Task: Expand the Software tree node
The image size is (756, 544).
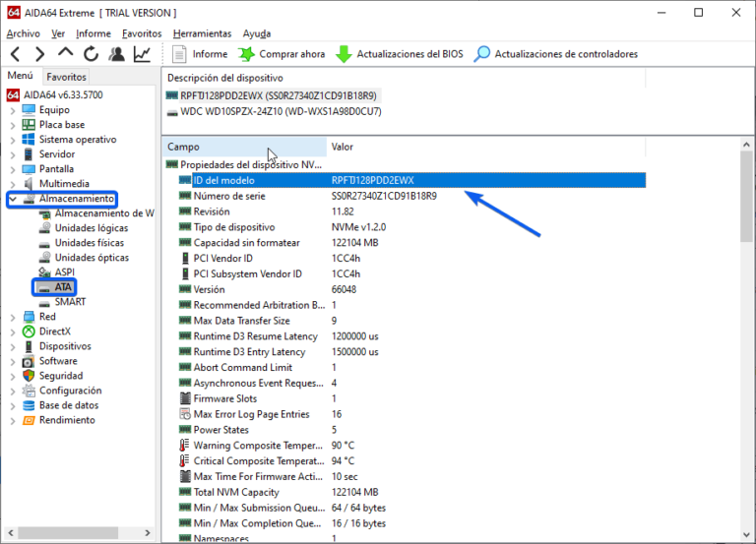Action: click(13, 362)
